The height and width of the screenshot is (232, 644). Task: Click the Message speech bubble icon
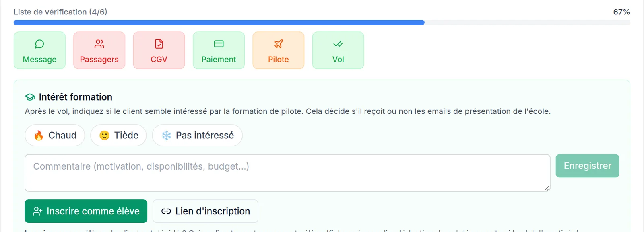click(39, 44)
